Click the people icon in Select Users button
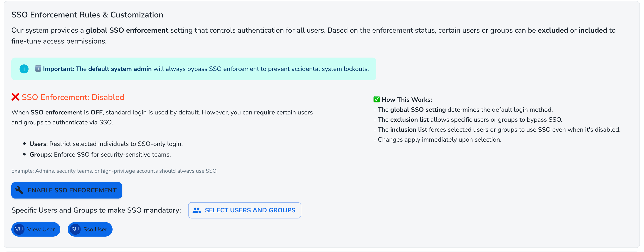The height and width of the screenshot is (252, 644). coord(197,210)
